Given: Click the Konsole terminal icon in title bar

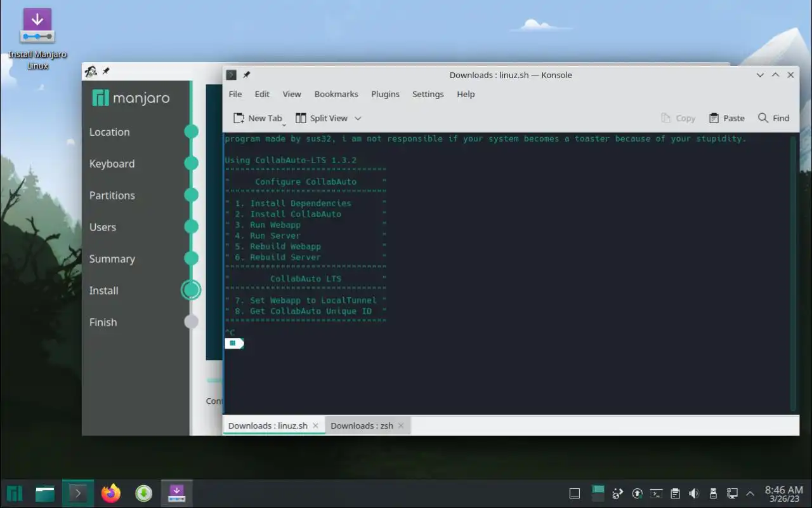Looking at the screenshot, I should point(232,75).
